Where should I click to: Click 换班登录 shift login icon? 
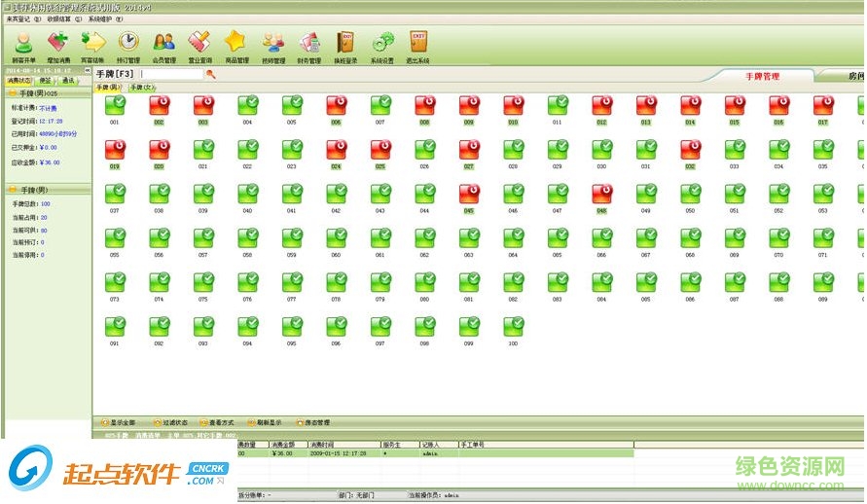pyautogui.click(x=345, y=47)
